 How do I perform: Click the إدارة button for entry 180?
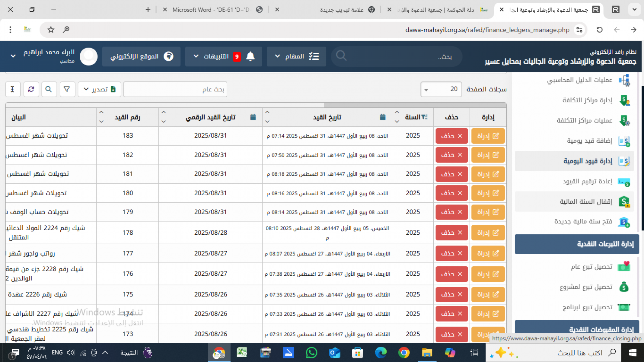tap(488, 193)
